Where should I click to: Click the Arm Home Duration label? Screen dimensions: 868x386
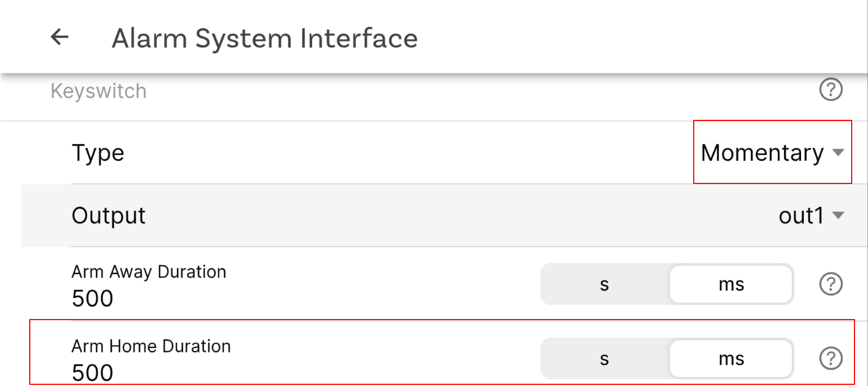click(151, 345)
